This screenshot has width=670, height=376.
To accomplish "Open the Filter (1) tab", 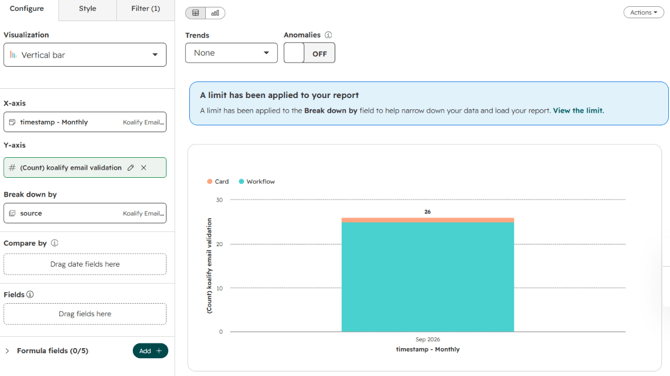I will (145, 9).
